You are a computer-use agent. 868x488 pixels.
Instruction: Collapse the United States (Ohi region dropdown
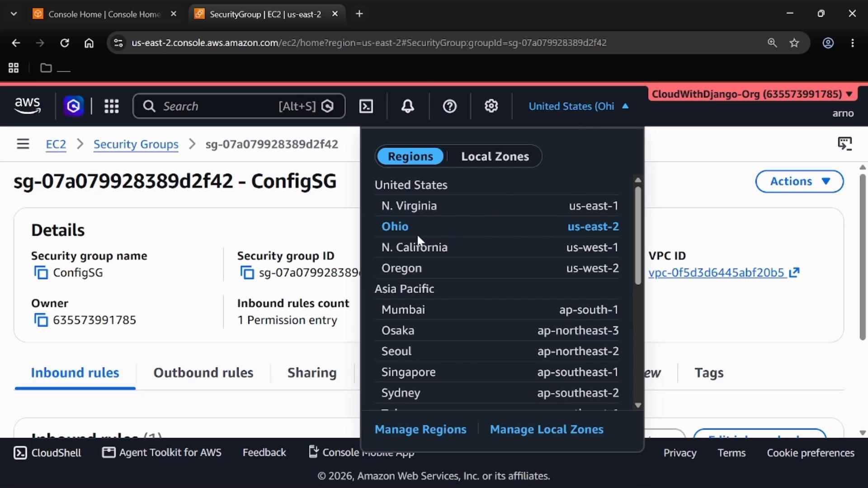click(579, 106)
